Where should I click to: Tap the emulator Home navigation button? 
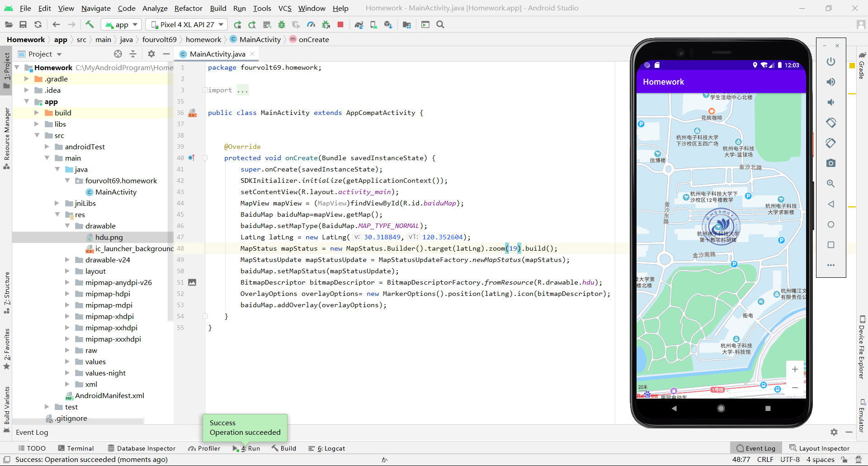click(x=721, y=408)
